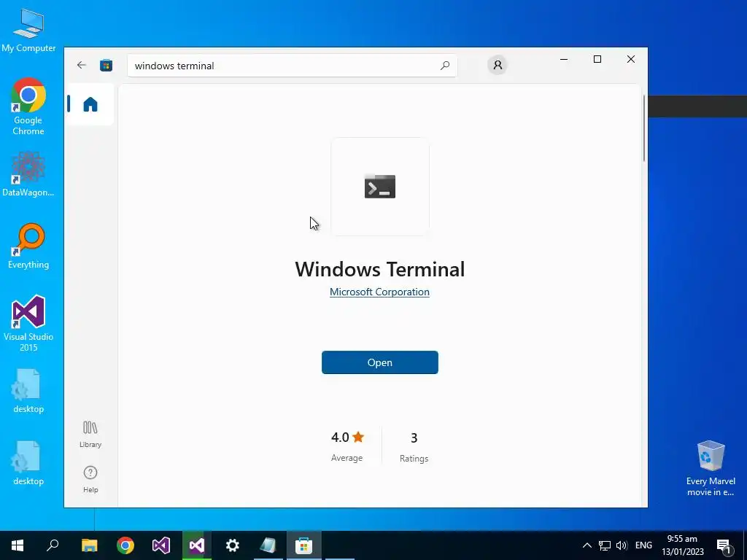Select the Home icon in the Store sidebar

[x=90, y=104]
